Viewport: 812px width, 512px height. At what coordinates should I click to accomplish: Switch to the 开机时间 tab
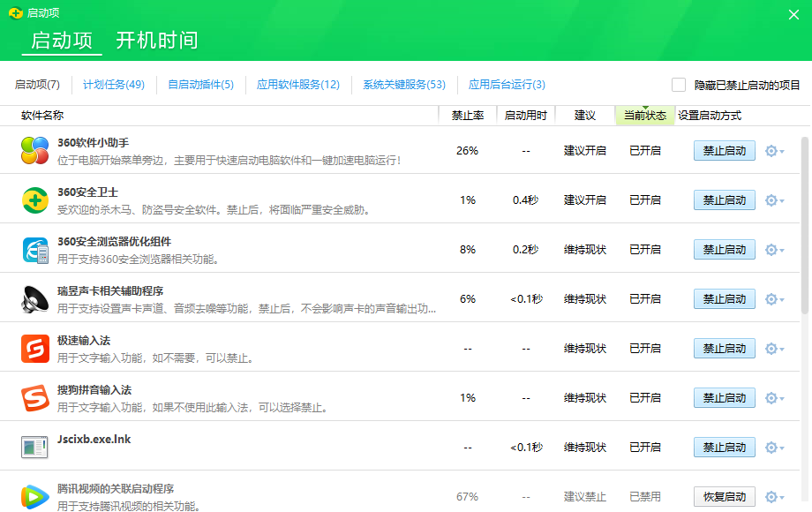pos(157,41)
